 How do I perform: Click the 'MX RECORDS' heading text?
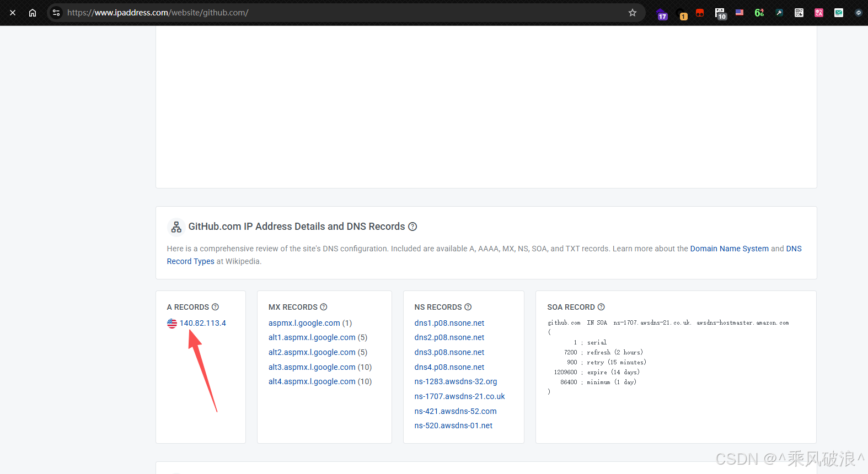[293, 307]
